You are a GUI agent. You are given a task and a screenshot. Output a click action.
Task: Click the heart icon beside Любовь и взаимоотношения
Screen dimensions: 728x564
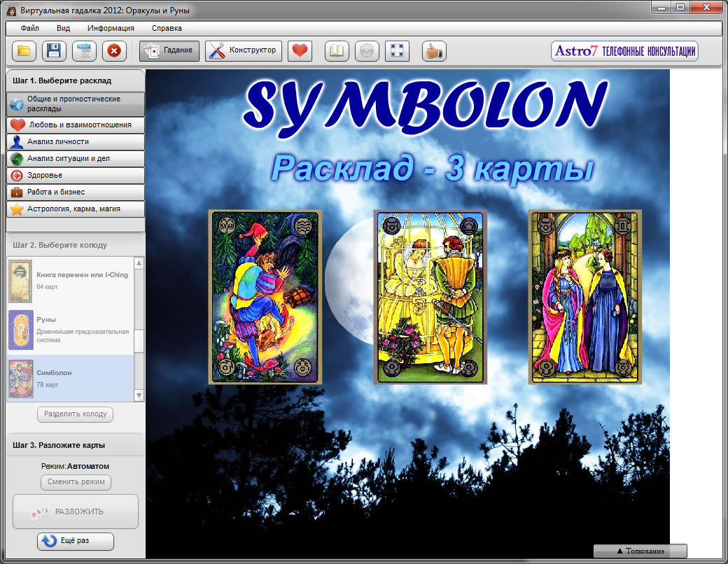17,125
